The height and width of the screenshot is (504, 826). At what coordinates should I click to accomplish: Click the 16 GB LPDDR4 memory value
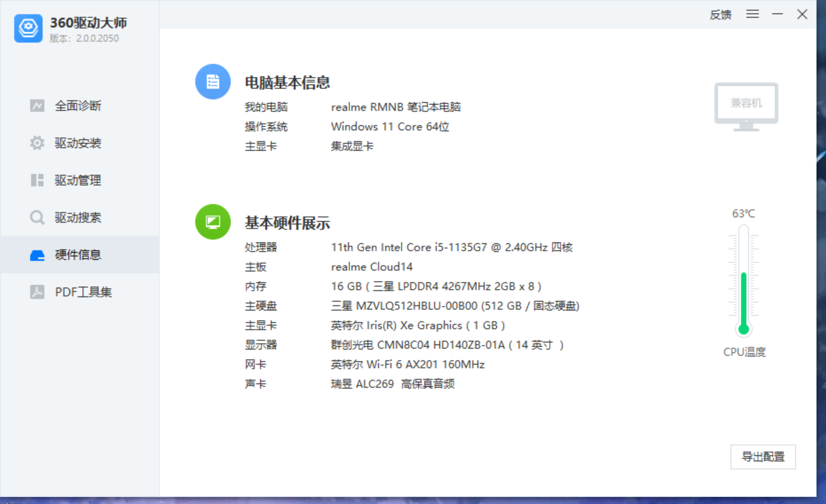click(x=436, y=286)
